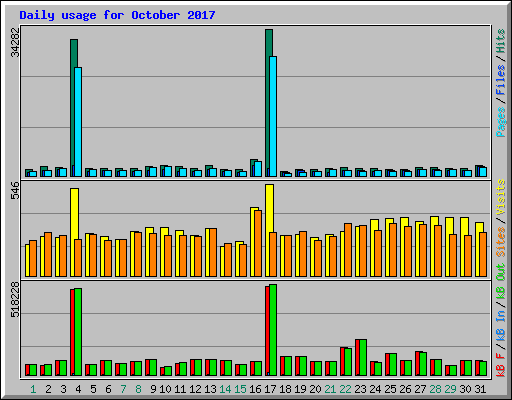
Task: Click day label 8 on the axis
Action: [138, 389]
